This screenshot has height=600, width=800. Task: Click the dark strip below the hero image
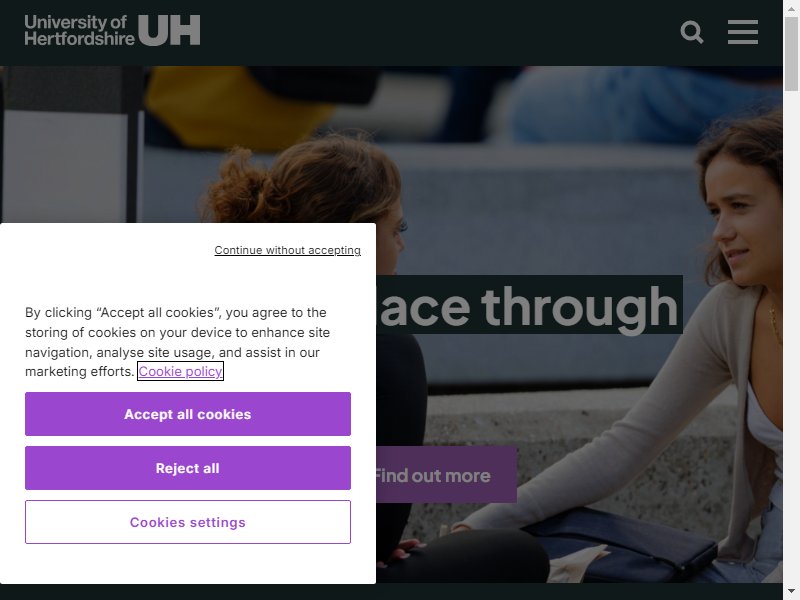tap(391, 592)
